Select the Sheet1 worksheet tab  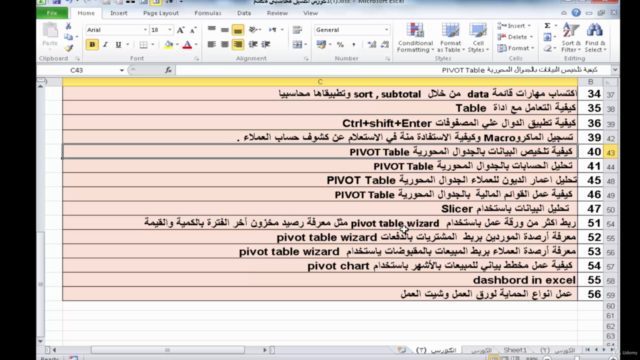(515, 350)
